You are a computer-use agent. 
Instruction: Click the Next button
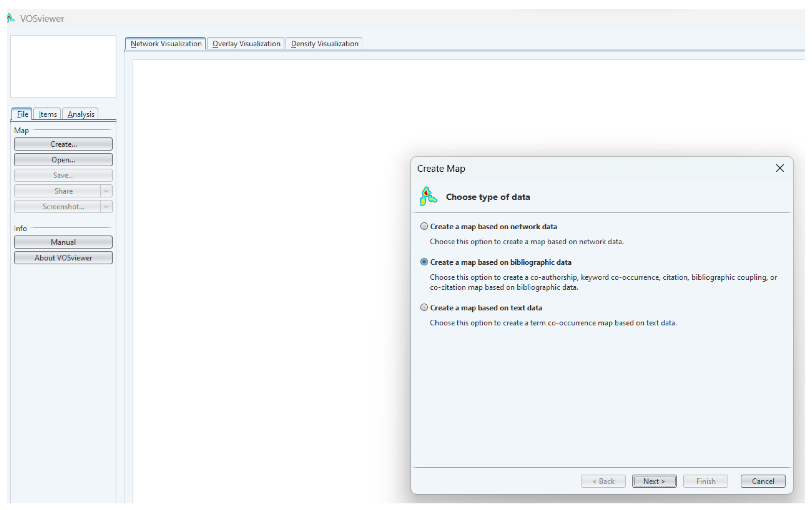[x=654, y=481]
